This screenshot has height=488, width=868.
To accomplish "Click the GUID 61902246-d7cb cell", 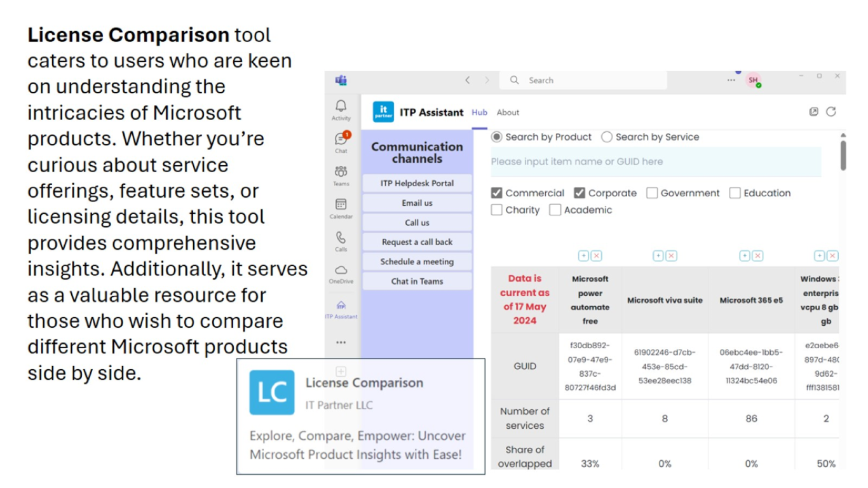I will 665,366.
